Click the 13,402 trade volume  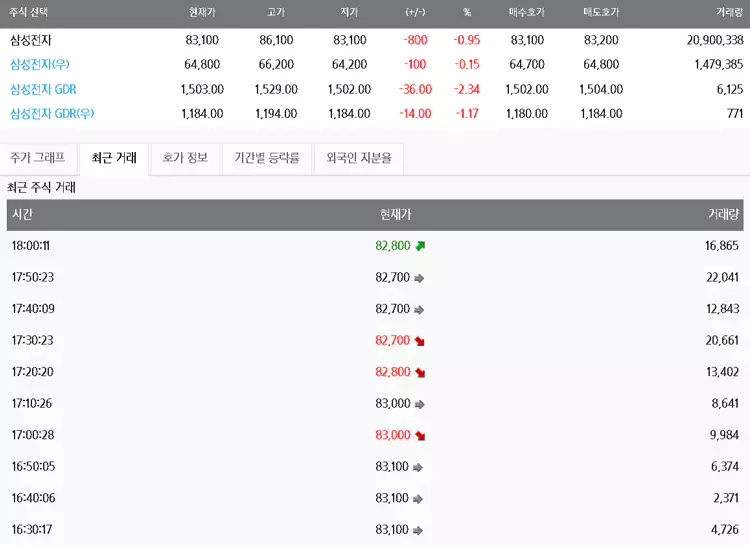tap(723, 372)
